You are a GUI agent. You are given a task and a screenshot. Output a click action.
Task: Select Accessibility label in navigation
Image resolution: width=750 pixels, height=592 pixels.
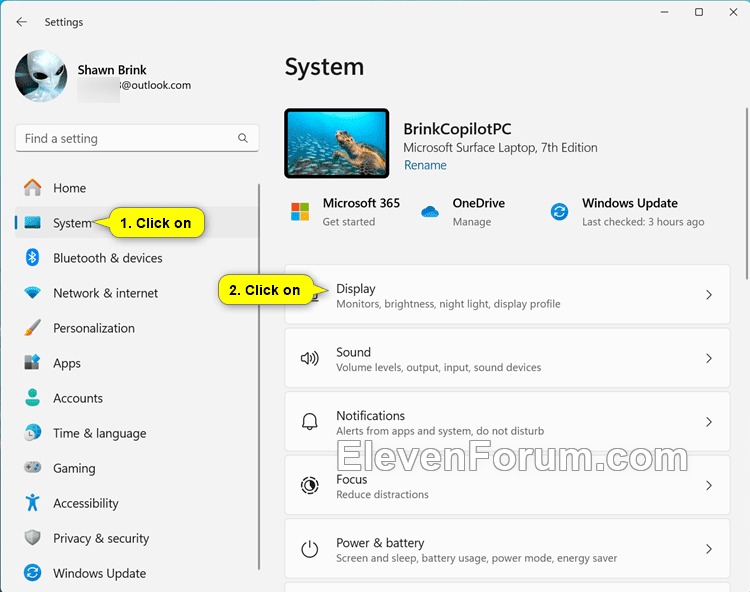86,504
